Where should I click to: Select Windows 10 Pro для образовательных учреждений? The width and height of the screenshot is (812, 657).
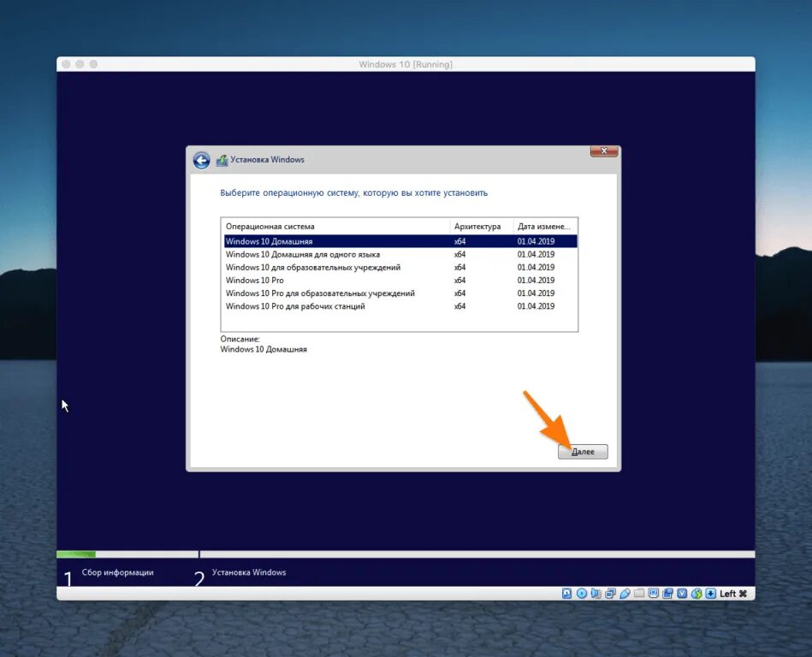tap(400, 293)
